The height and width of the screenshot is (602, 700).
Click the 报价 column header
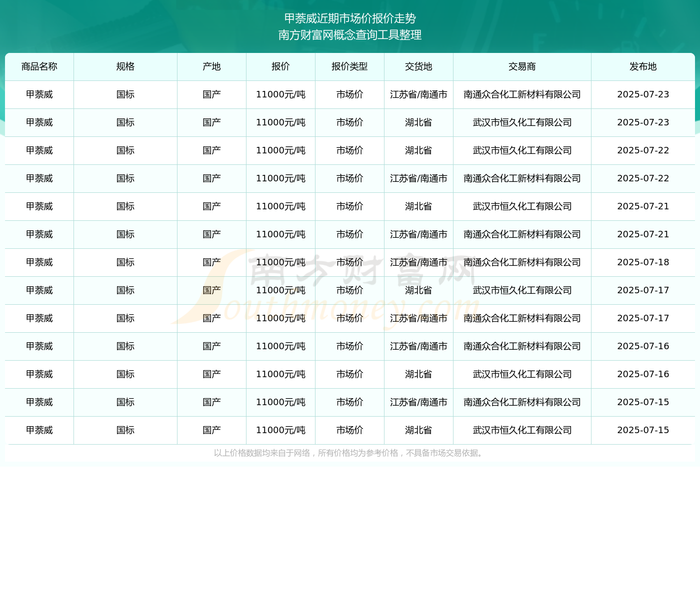280,66
